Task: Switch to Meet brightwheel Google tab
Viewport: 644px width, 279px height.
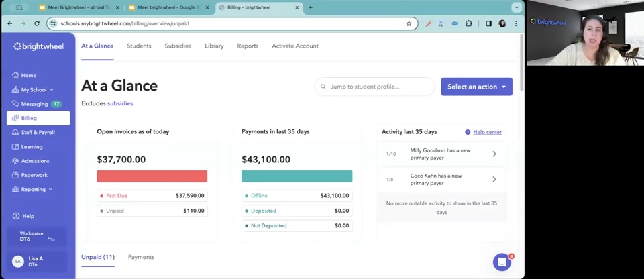Action: tap(169, 7)
